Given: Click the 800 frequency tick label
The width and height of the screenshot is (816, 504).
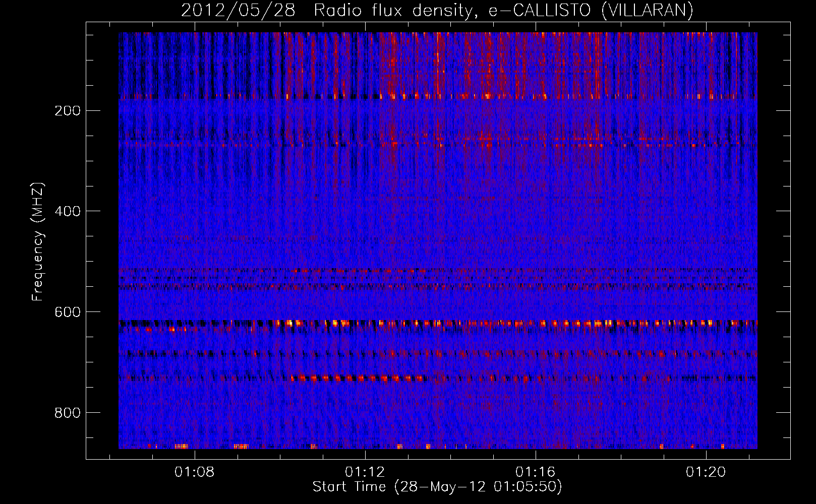Looking at the screenshot, I should [x=68, y=413].
